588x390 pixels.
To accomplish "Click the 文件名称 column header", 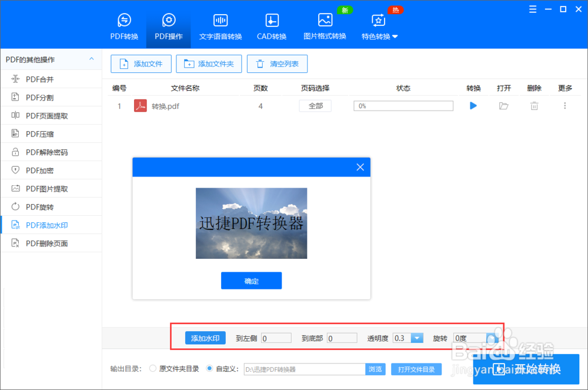I will [185, 88].
